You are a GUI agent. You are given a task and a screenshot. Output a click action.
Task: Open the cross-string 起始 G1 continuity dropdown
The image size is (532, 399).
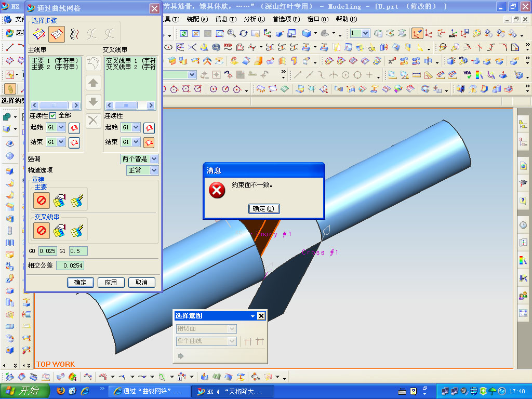tap(136, 127)
